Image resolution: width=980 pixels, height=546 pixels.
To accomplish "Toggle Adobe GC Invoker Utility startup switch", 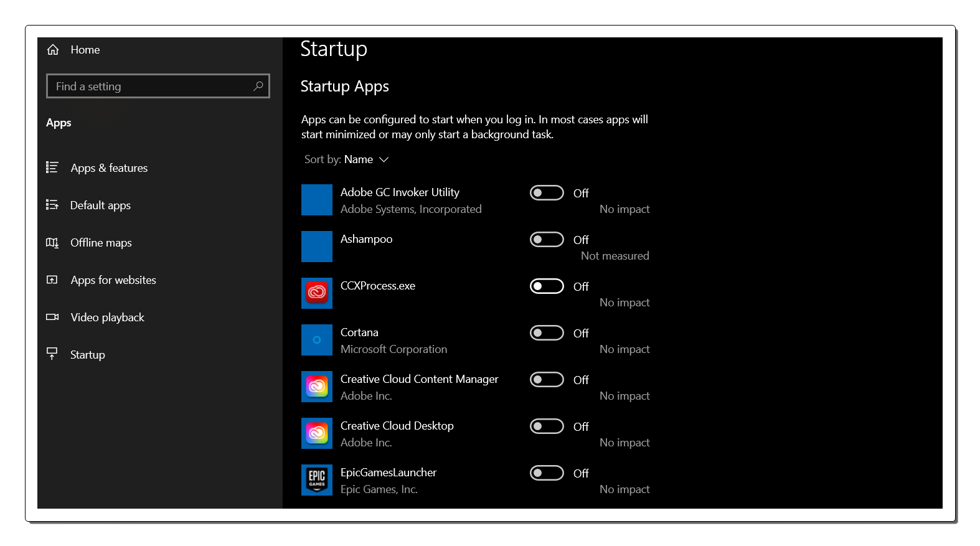I will click(x=547, y=193).
